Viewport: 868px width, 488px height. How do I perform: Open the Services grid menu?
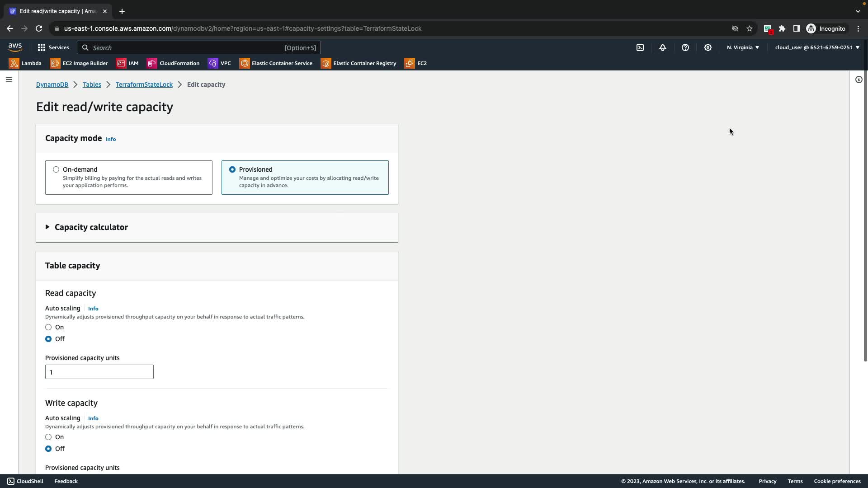tap(53, 47)
